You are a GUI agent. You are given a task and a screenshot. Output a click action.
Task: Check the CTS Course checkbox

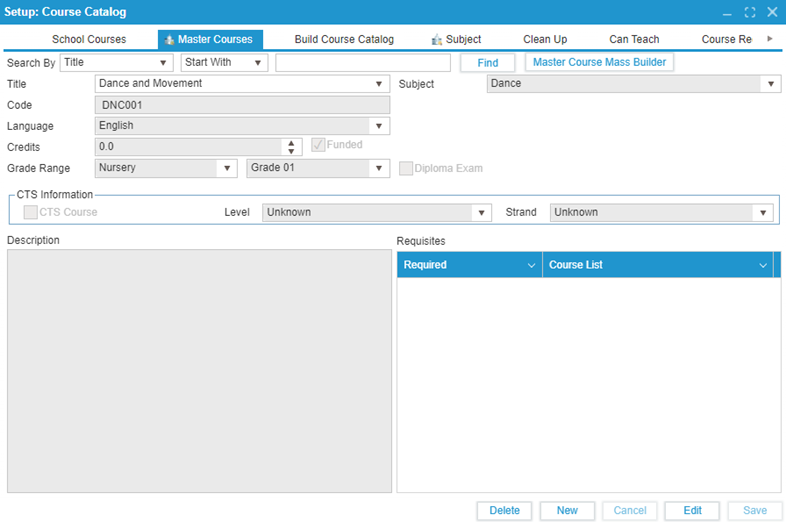(31, 212)
